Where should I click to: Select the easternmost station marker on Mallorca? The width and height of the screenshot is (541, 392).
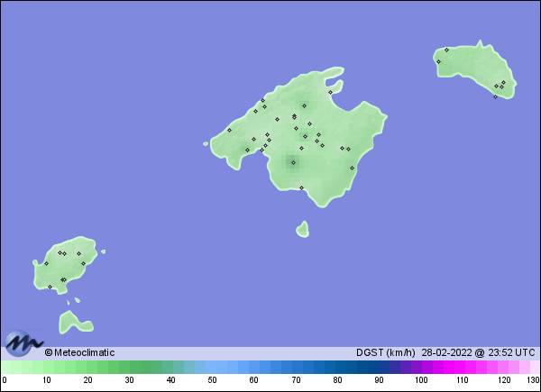click(353, 169)
